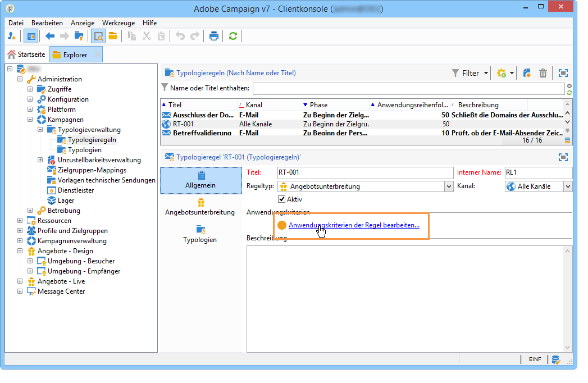The width and height of the screenshot is (588, 383).
Task: Click the Interner Name input field
Action: [539, 172]
